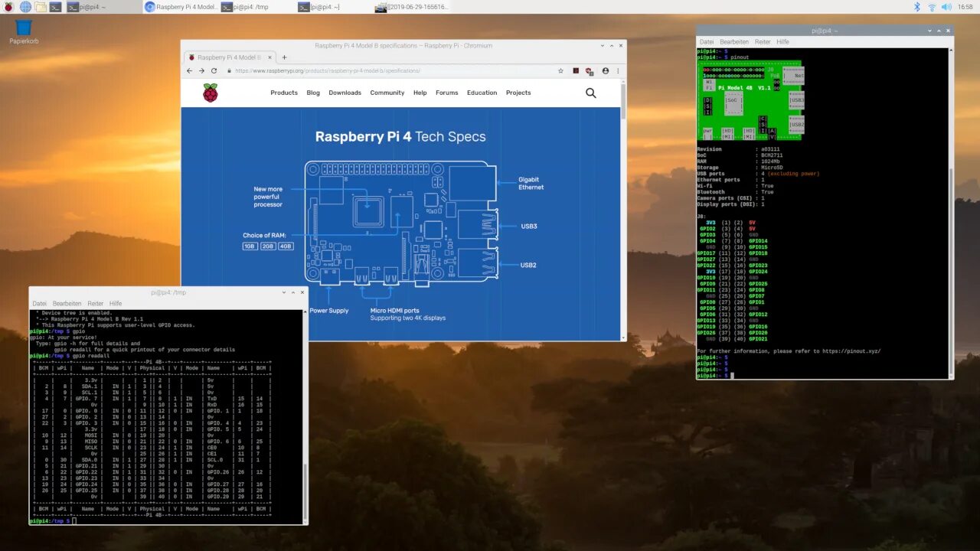Go back in Chromium
Viewport: 980px width, 551px height.
[x=189, y=70]
